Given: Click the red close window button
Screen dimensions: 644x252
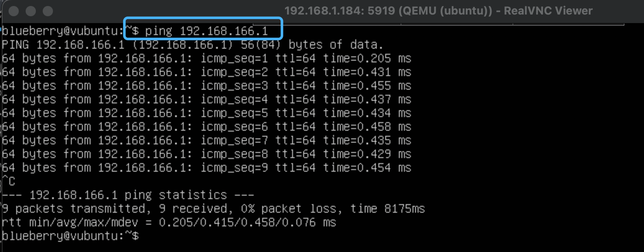Looking at the screenshot, I should (x=14, y=11).
